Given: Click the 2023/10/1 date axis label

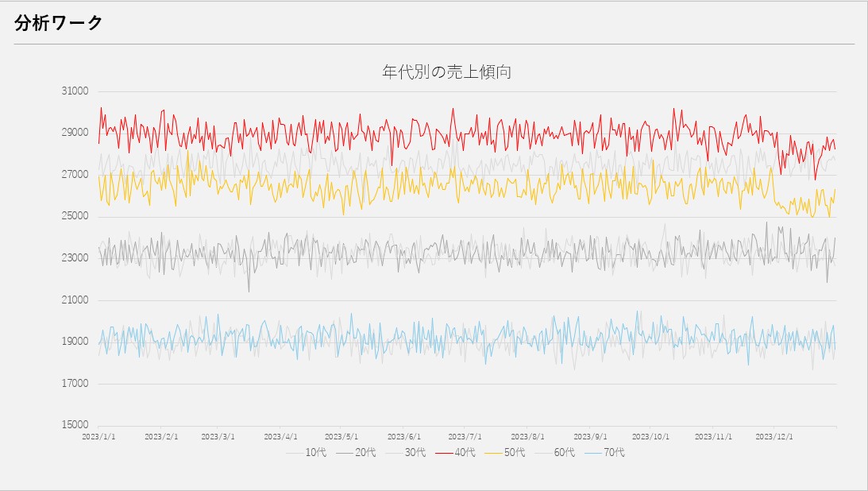Looking at the screenshot, I should pyautogui.click(x=650, y=436).
